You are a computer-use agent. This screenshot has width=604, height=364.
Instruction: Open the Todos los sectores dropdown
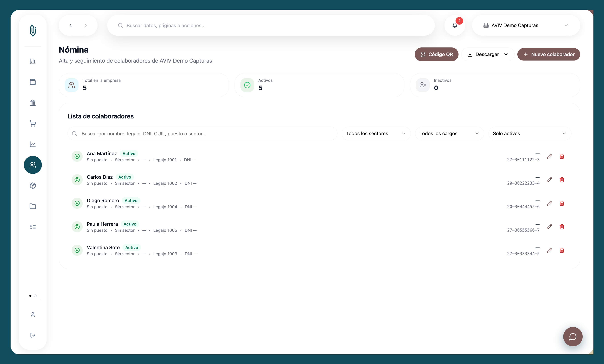pos(376,134)
